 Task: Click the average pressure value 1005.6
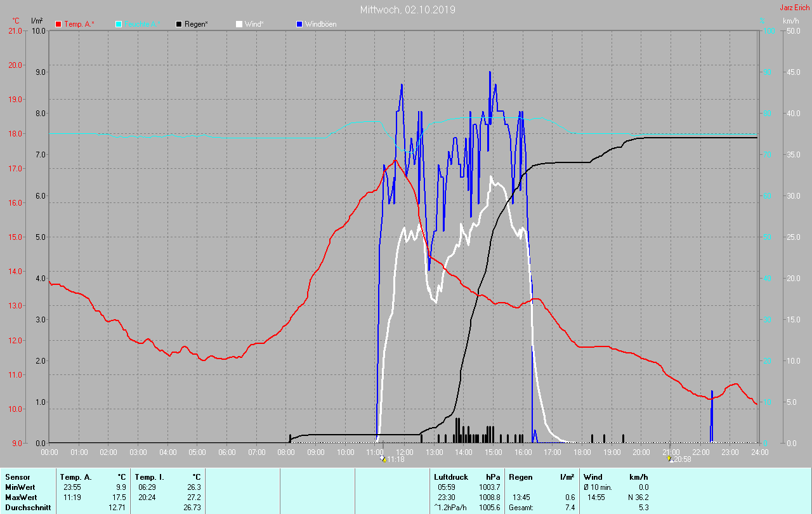(489, 508)
